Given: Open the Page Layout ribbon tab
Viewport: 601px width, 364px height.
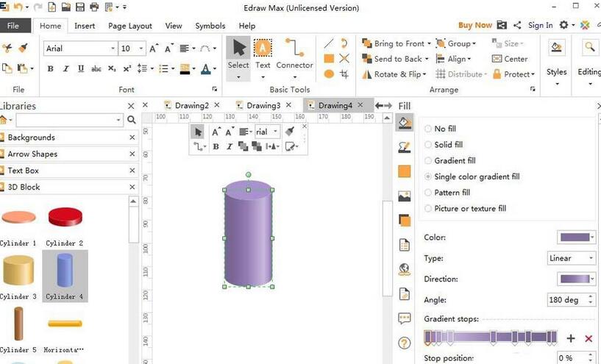Looking at the screenshot, I should coord(130,26).
